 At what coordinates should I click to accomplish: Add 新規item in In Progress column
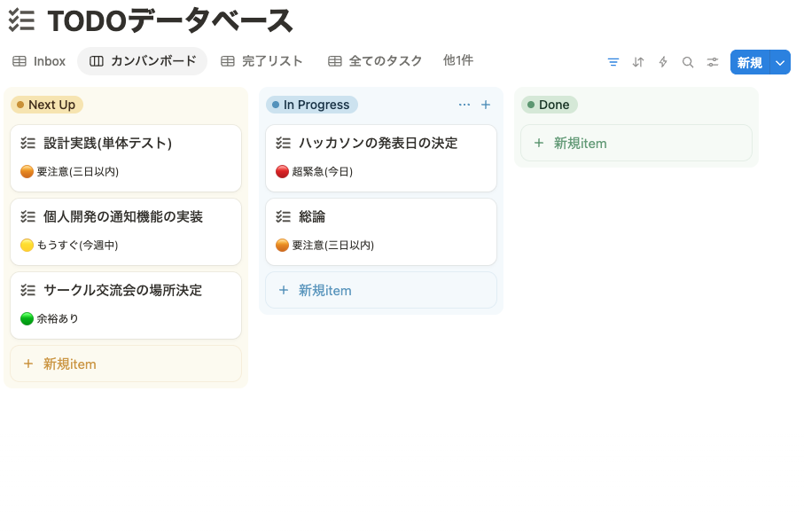tap(381, 290)
